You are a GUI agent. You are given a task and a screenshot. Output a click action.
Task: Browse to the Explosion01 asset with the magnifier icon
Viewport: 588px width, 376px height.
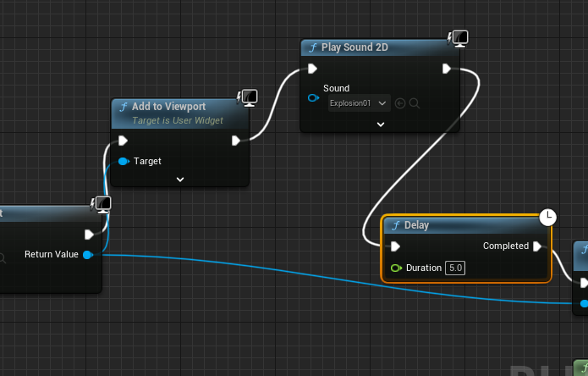pyautogui.click(x=415, y=103)
